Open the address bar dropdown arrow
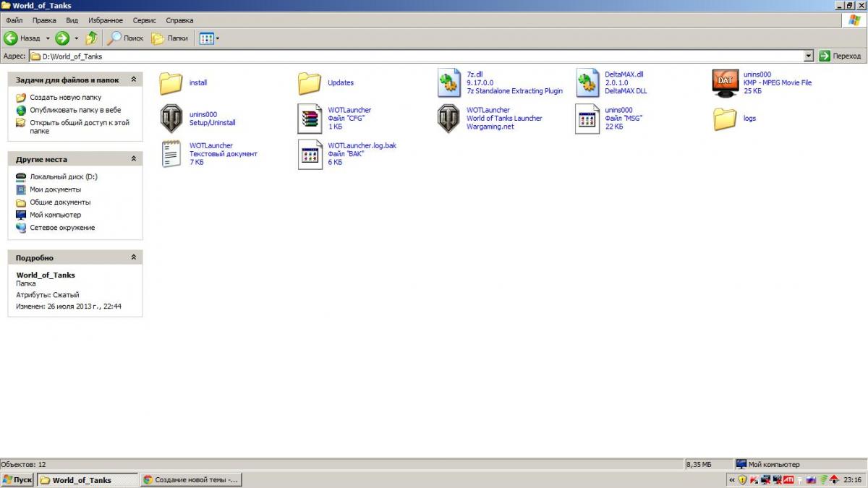This screenshot has height=488, width=868. coord(809,56)
